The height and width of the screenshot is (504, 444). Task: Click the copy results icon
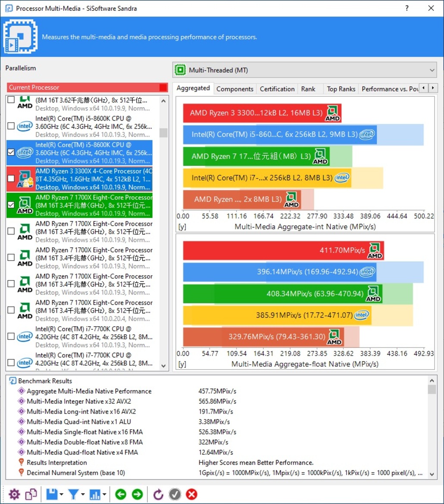pos(31,495)
